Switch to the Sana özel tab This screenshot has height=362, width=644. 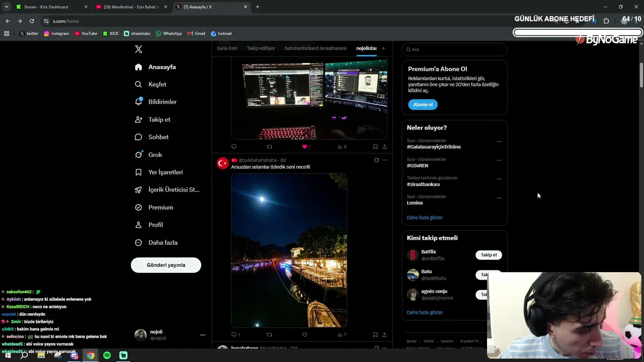pyautogui.click(x=227, y=48)
